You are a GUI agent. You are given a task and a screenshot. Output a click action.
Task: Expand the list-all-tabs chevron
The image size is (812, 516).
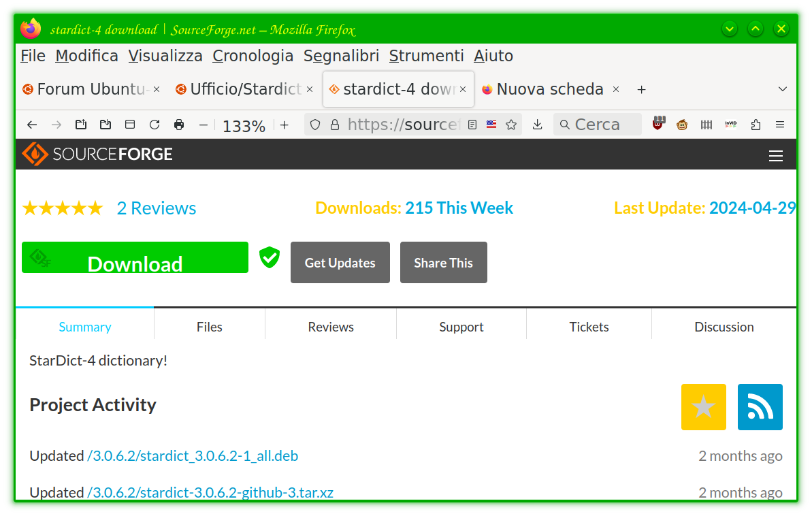tap(783, 90)
